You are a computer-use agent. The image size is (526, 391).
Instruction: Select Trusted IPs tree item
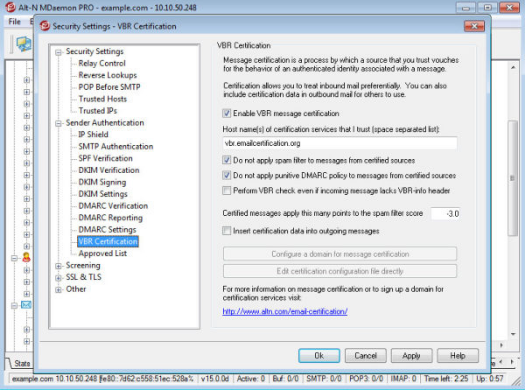coord(98,111)
